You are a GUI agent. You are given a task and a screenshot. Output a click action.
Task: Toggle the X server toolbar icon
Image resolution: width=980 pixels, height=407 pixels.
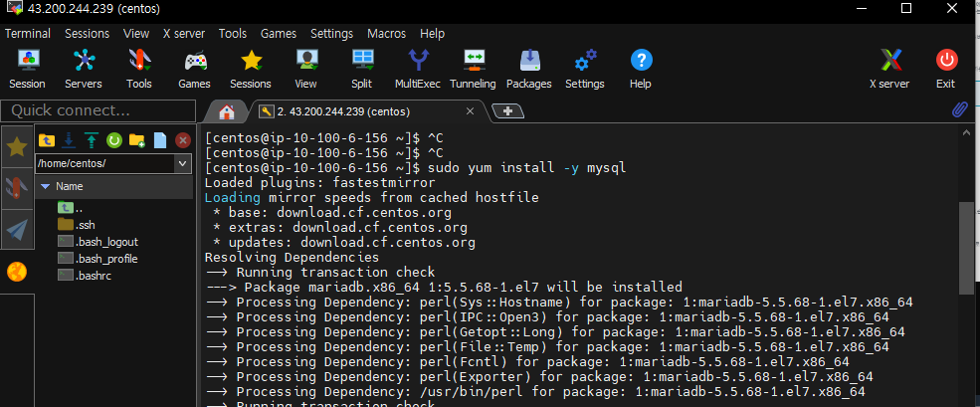(890, 69)
